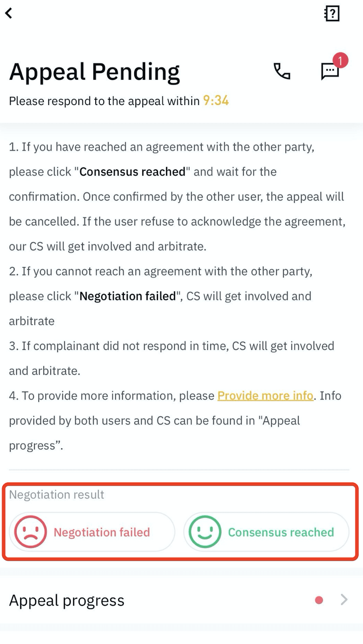Tap the red sad face icon
This screenshot has width=363, height=644.
tap(31, 532)
